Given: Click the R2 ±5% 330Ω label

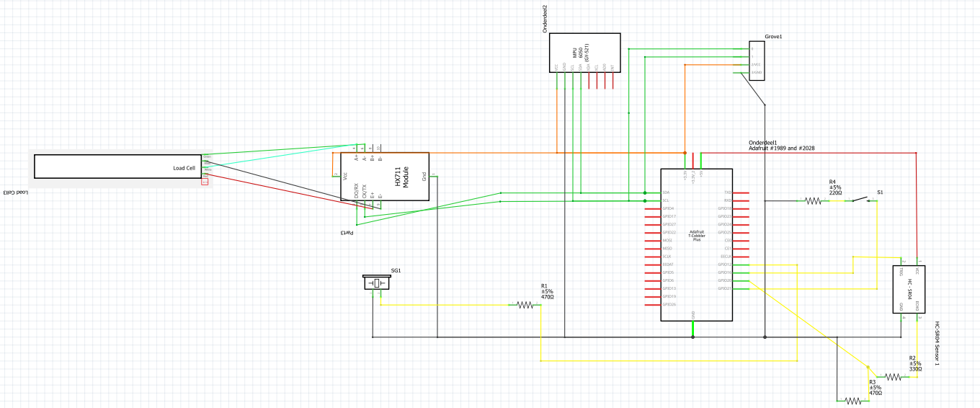Looking at the screenshot, I should (x=916, y=363).
